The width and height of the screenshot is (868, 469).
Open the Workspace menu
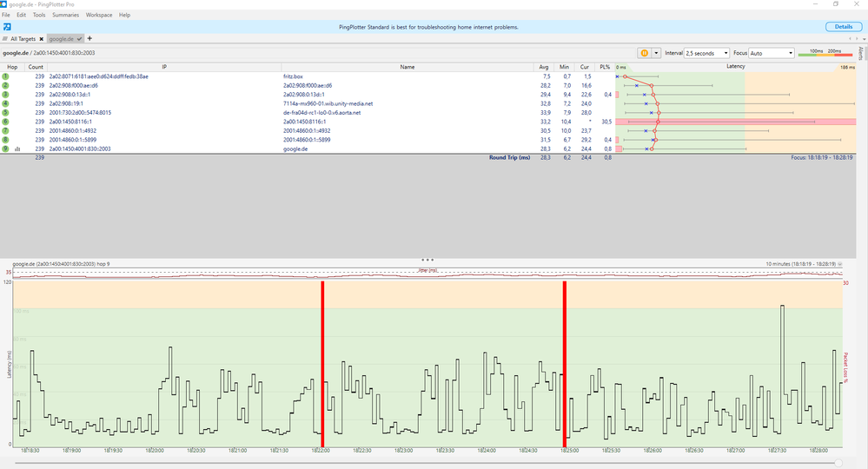[99, 15]
